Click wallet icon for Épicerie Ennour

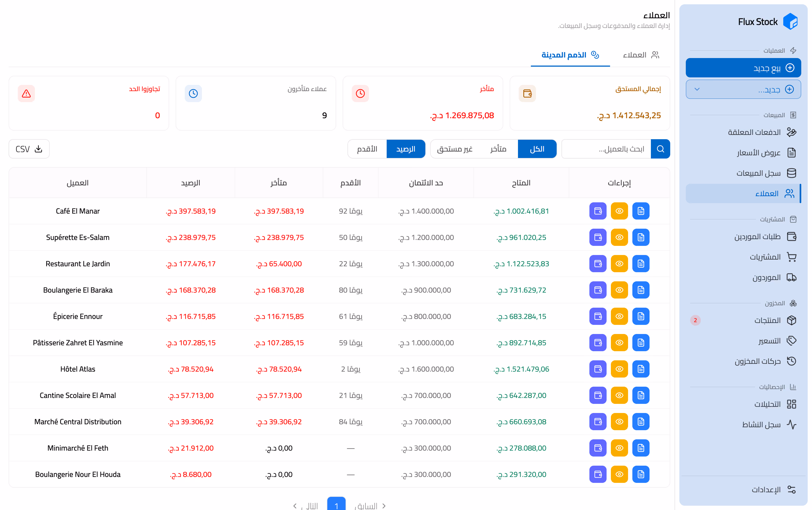pyautogui.click(x=598, y=316)
